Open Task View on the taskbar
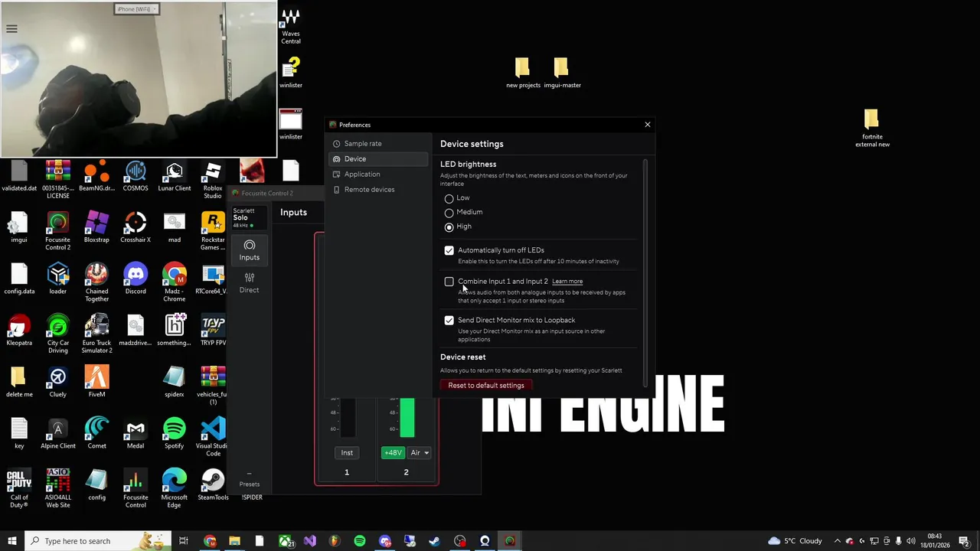Image resolution: width=980 pixels, height=551 pixels. click(x=184, y=541)
